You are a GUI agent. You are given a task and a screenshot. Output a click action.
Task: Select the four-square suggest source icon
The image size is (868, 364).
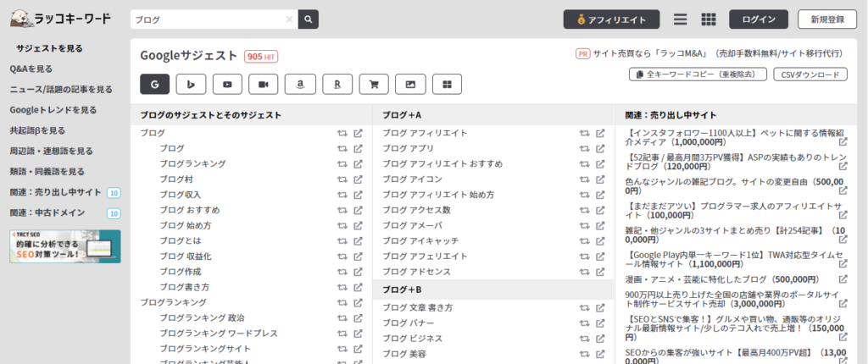447,84
